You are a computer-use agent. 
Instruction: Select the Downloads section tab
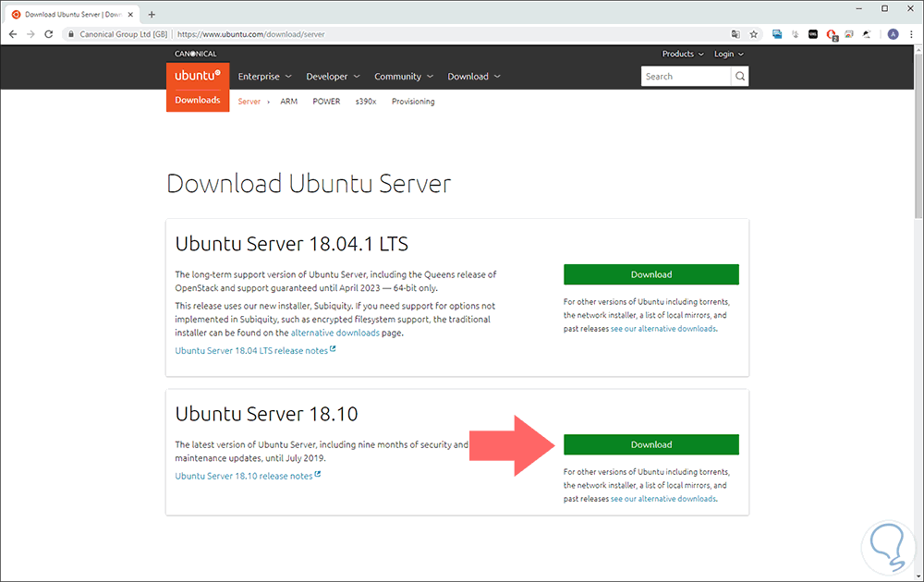(198, 100)
